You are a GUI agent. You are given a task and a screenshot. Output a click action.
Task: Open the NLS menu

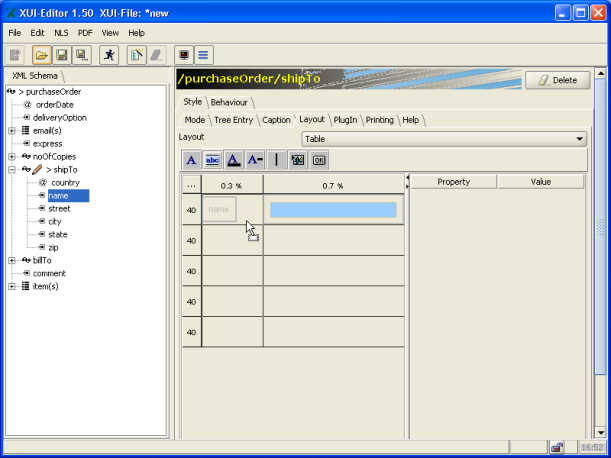[x=62, y=33]
